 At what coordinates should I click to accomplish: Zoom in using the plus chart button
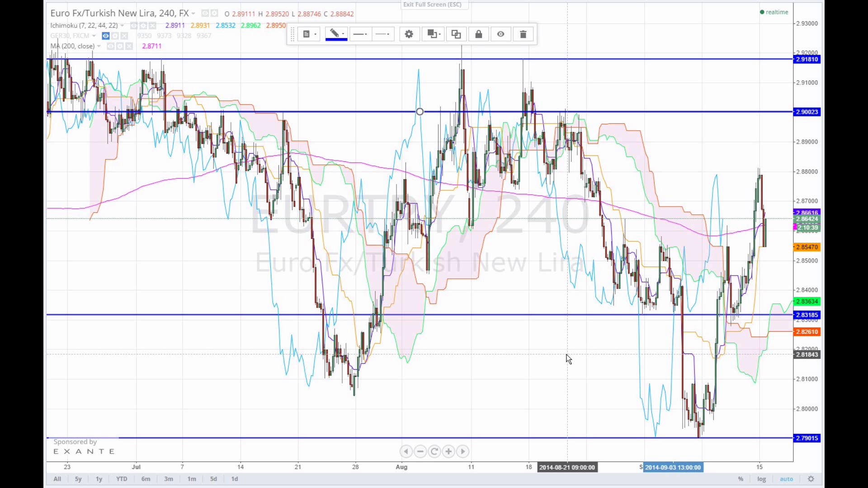[448, 451]
